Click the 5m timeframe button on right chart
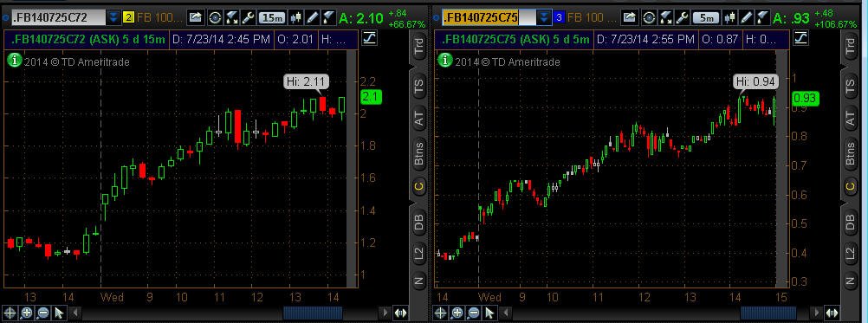 point(706,17)
